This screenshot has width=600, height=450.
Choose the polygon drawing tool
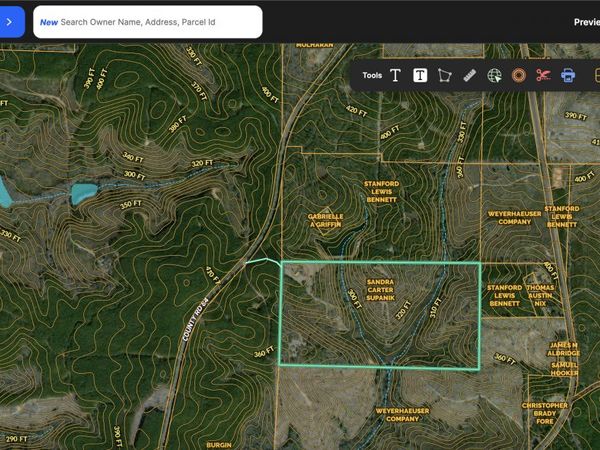(x=445, y=75)
